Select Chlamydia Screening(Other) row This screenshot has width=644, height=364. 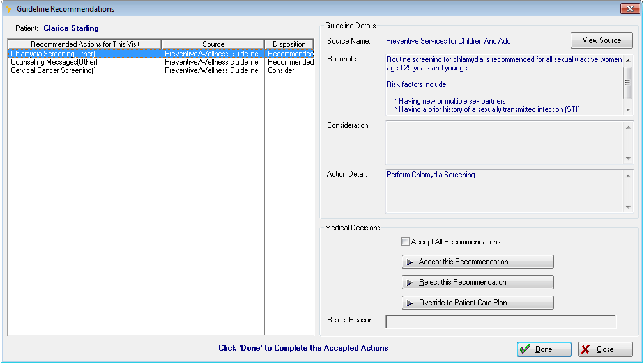160,54
